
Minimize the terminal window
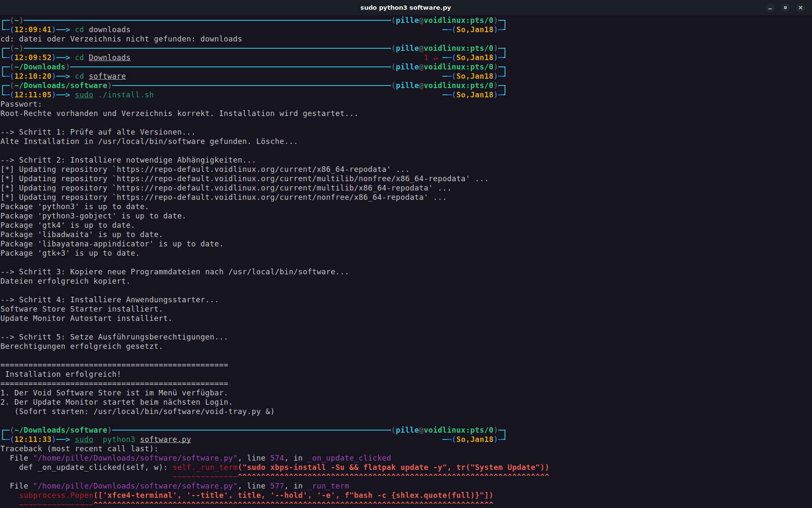pos(770,8)
